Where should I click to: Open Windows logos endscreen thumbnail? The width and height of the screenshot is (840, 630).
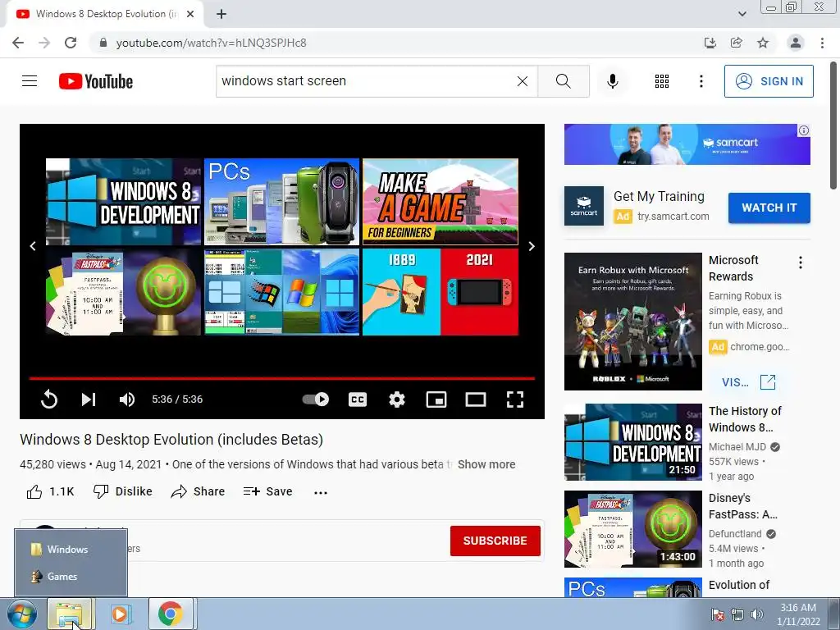[282, 292]
